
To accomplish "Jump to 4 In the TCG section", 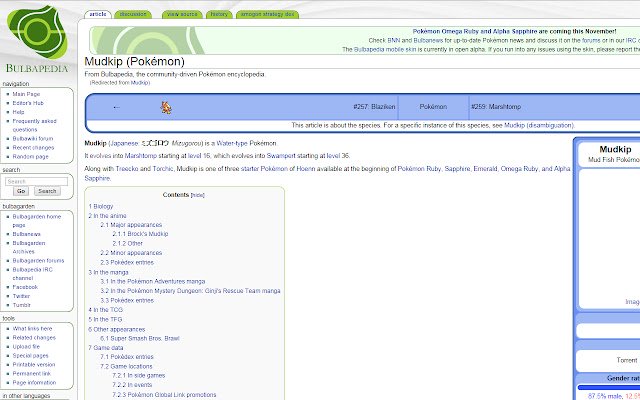I will 105,310.
